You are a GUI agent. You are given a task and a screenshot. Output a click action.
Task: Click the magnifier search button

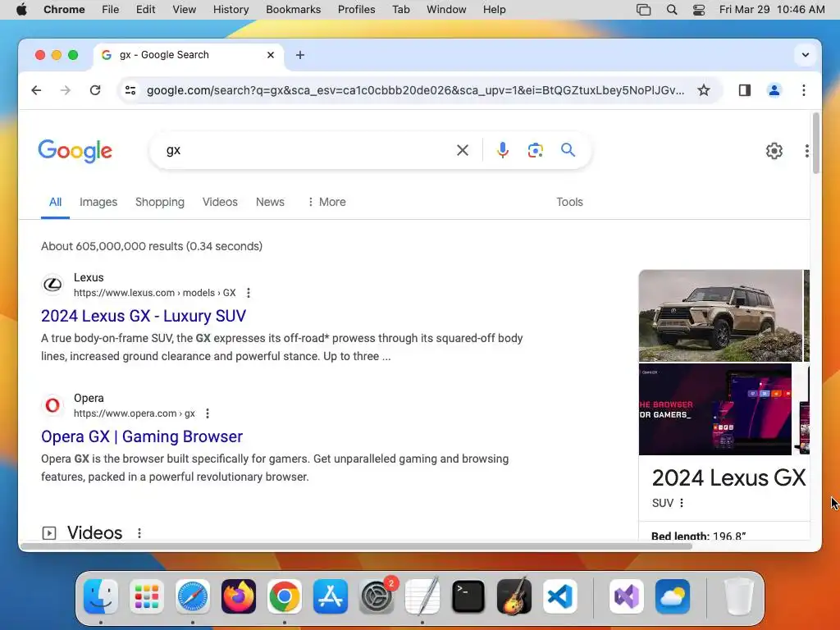click(568, 150)
